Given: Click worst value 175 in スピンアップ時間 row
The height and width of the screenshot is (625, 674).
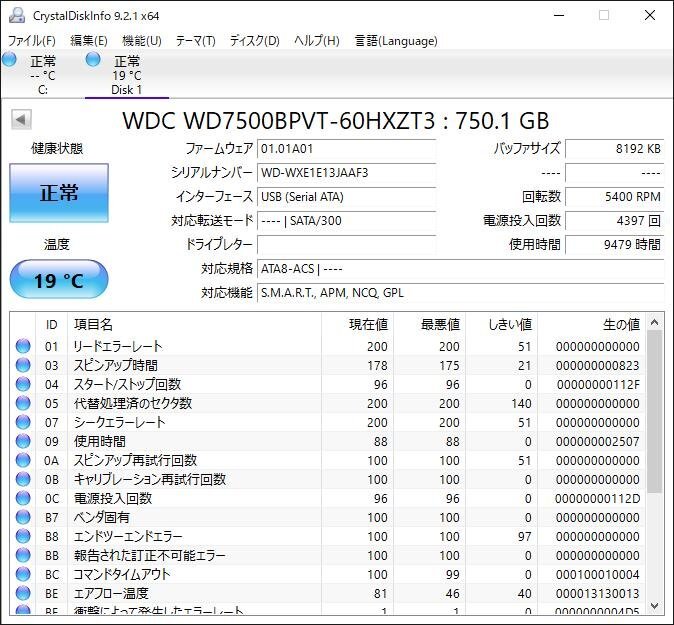Looking at the screenshot, I should pyautogui.click(x=449, y=365).
